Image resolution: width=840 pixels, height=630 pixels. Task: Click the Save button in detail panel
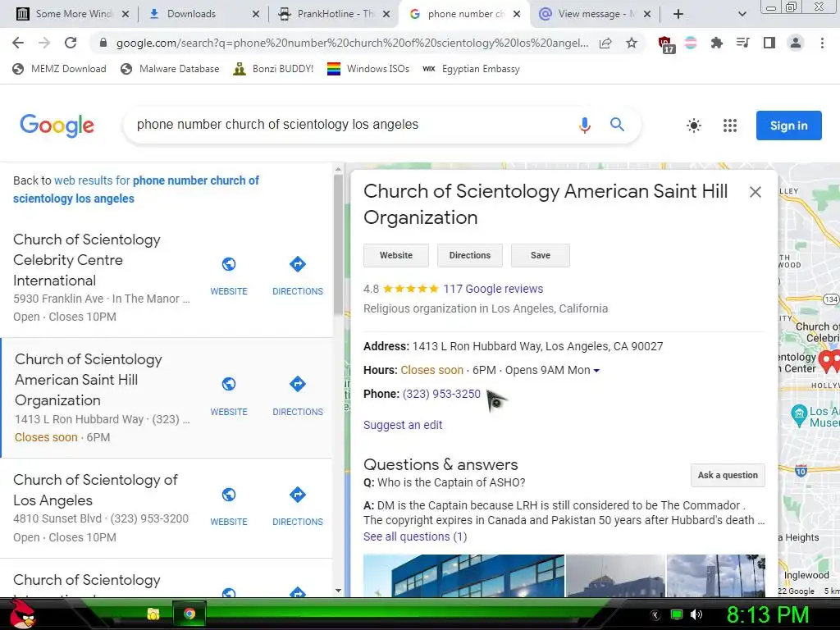pos(540,256)
